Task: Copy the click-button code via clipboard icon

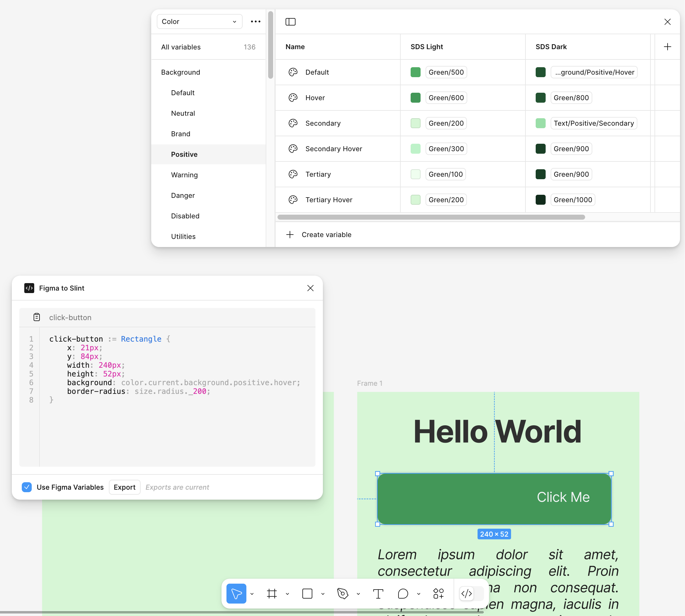Action: [x=36, y=317]
